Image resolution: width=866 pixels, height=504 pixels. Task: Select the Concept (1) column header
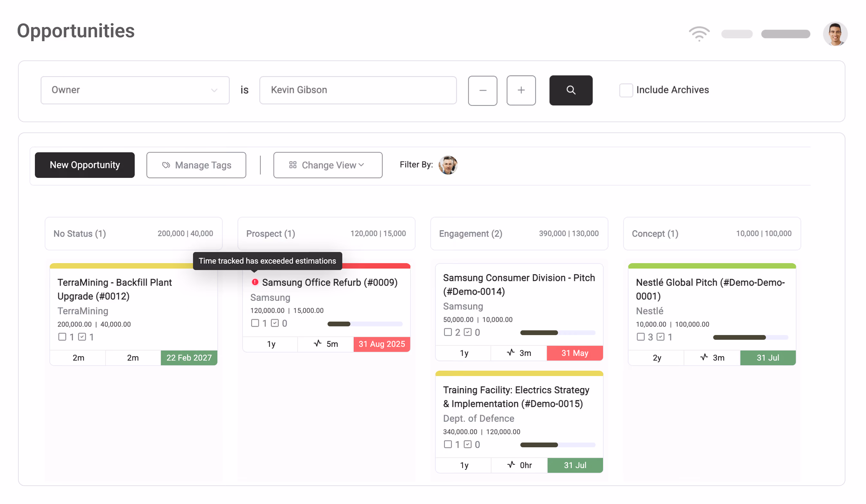pos(712,233)
